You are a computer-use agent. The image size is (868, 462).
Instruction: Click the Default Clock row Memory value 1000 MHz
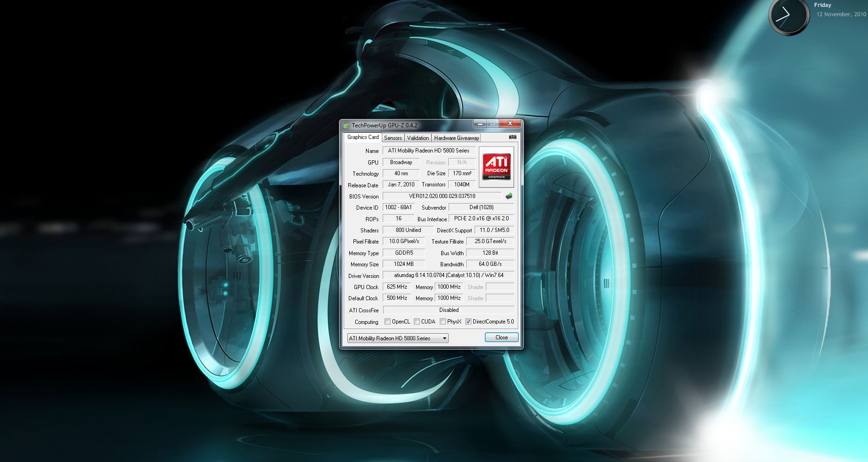pos(449,298)
